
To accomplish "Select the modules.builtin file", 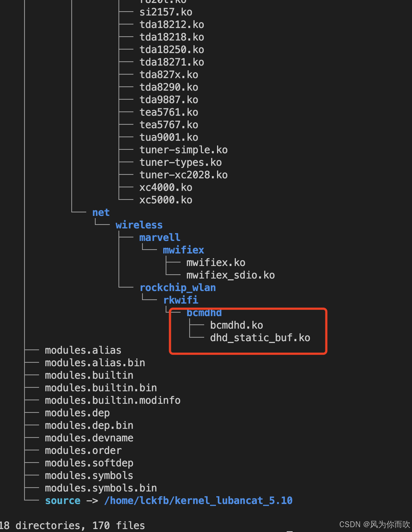I will (89, 375).
